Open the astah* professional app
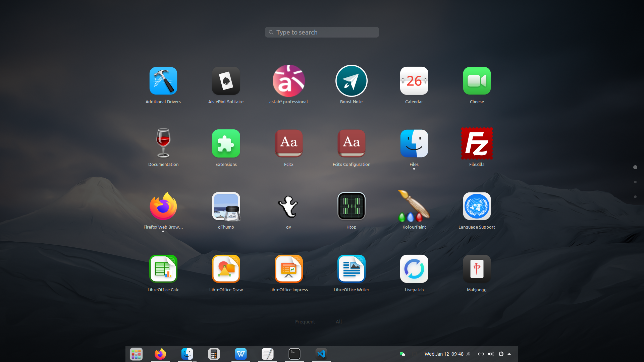Image resolution: width=644 pixels, height=362 pixels. 288,81
